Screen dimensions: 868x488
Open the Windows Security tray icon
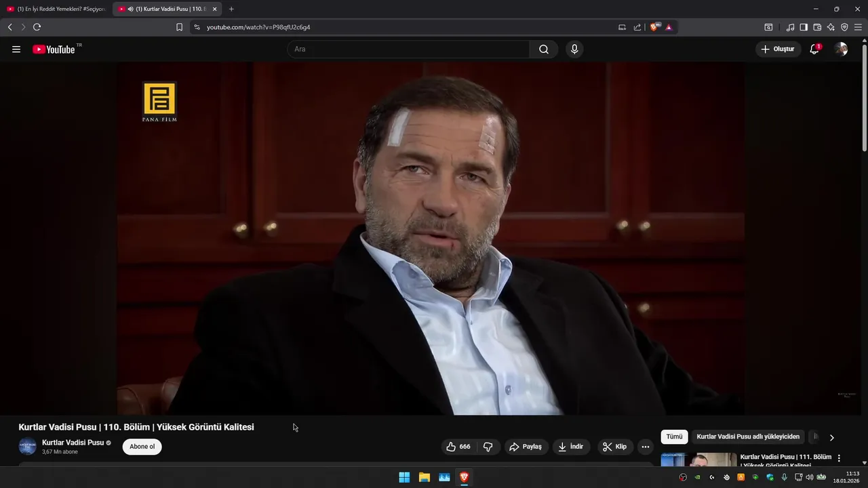(x=770, y=477)
